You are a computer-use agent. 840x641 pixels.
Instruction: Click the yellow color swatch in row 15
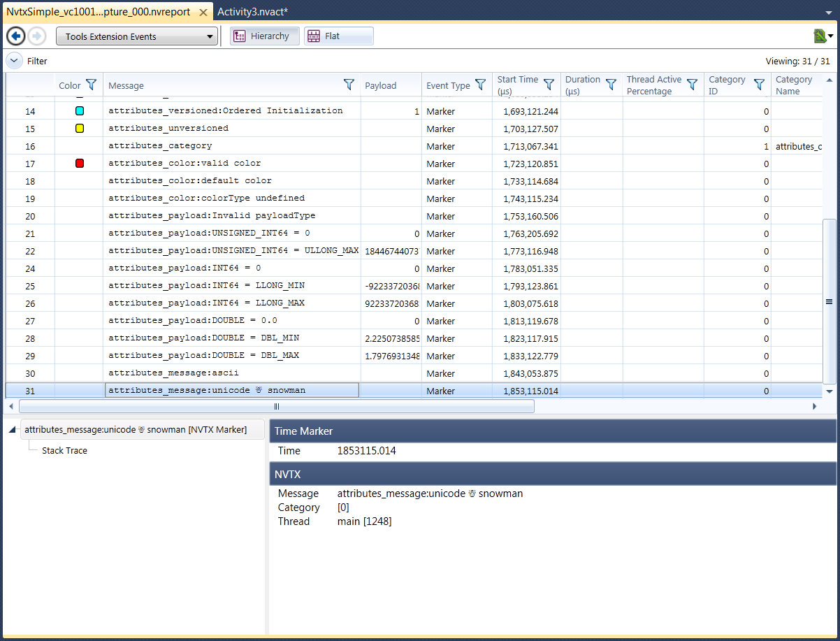pyautogui.click(x=80, y=129)
